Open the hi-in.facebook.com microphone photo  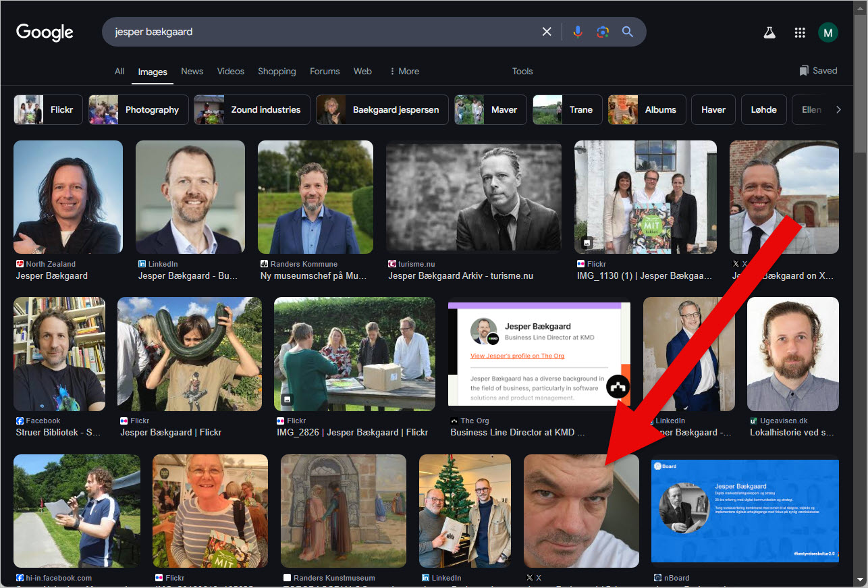pyautogui.click(x=77, y=511)
